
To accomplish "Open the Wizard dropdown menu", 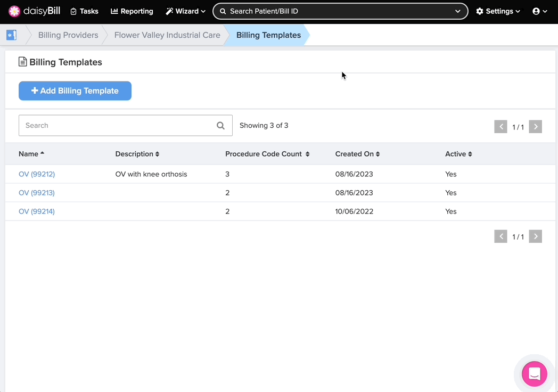I will (185, 11).
